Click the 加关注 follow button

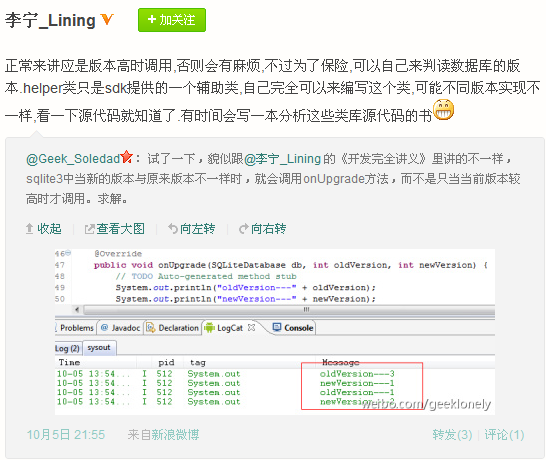(172, 20)
